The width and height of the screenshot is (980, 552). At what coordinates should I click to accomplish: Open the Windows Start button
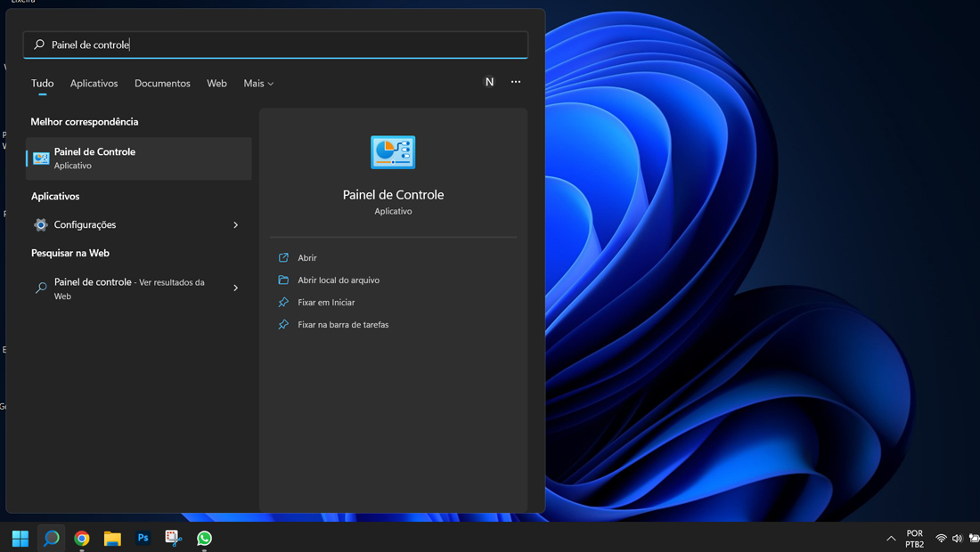(20, 539)
